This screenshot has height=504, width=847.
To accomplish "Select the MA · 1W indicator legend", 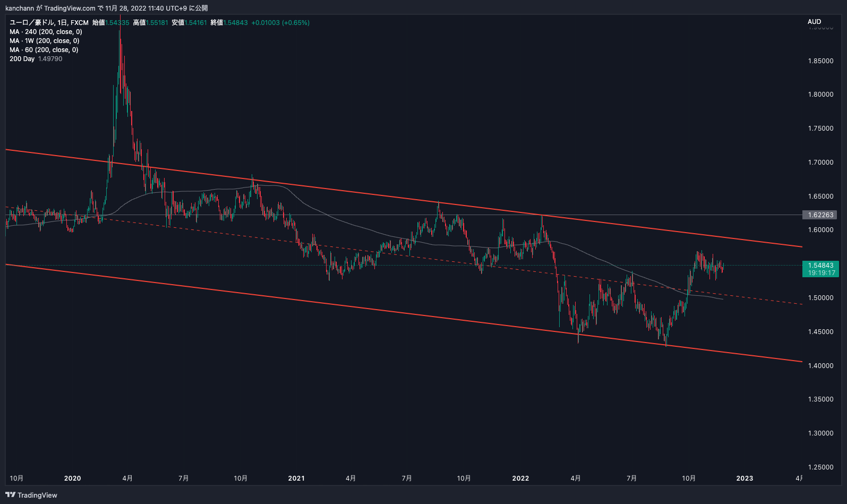I will coord(45,41).
